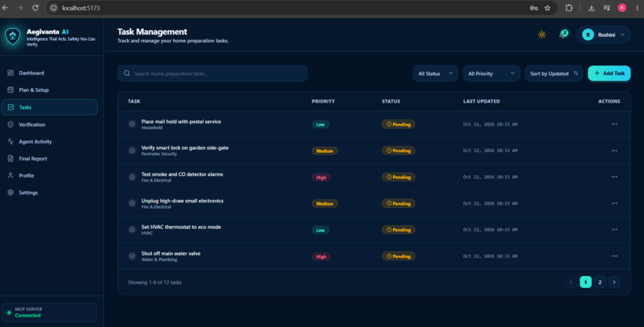
Task: Mark 'Place mail hold' task complete
Action: [x=133, y=124]
